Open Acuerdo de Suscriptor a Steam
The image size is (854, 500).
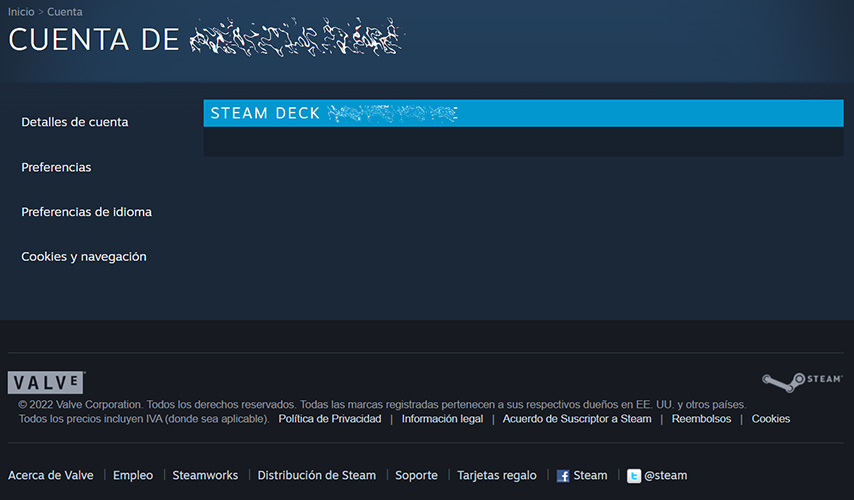[x=577, y=419]
